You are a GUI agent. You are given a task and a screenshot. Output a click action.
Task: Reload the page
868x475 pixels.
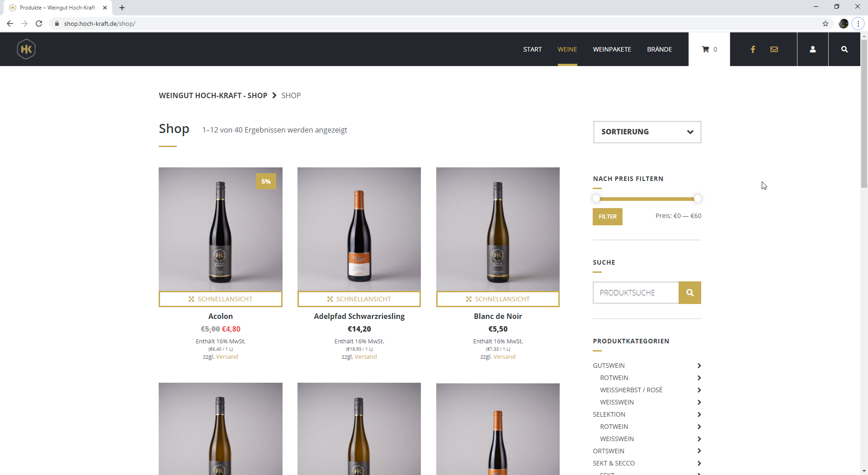pyautogui.click(x=39, y=24)
